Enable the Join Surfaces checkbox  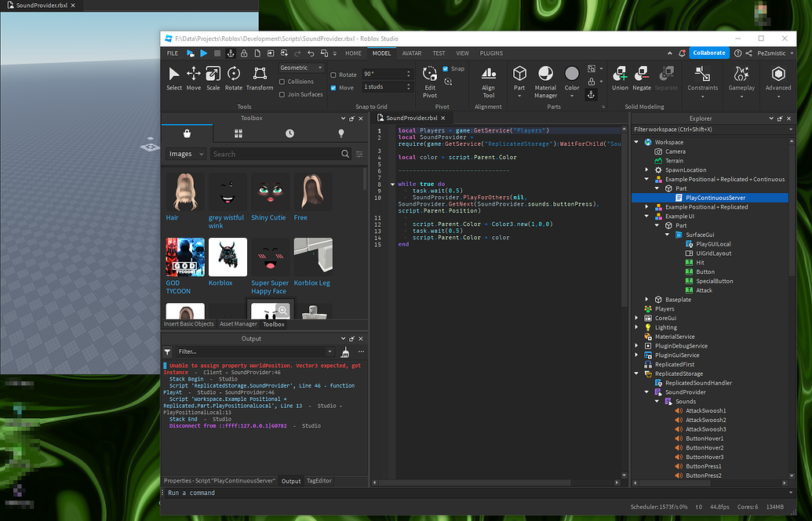pos(282,95)
